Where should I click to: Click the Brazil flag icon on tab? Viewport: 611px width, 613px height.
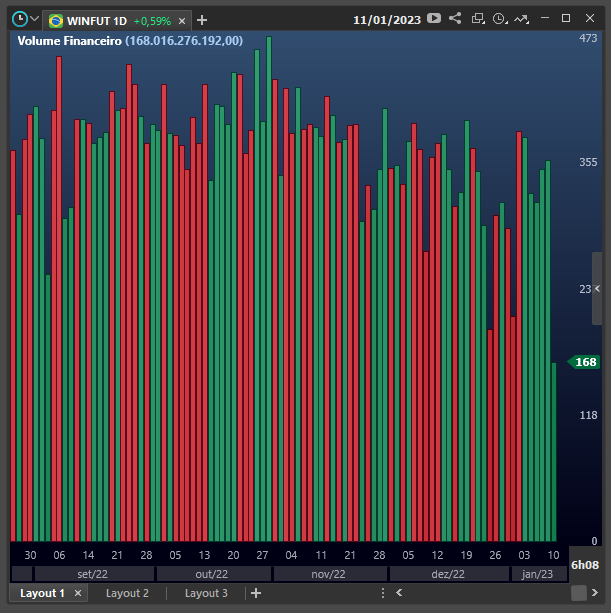(56, 21)
